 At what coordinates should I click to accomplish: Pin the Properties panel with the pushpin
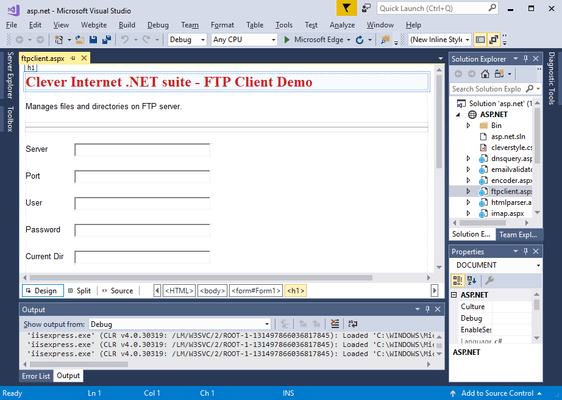[x=526, y=251]
